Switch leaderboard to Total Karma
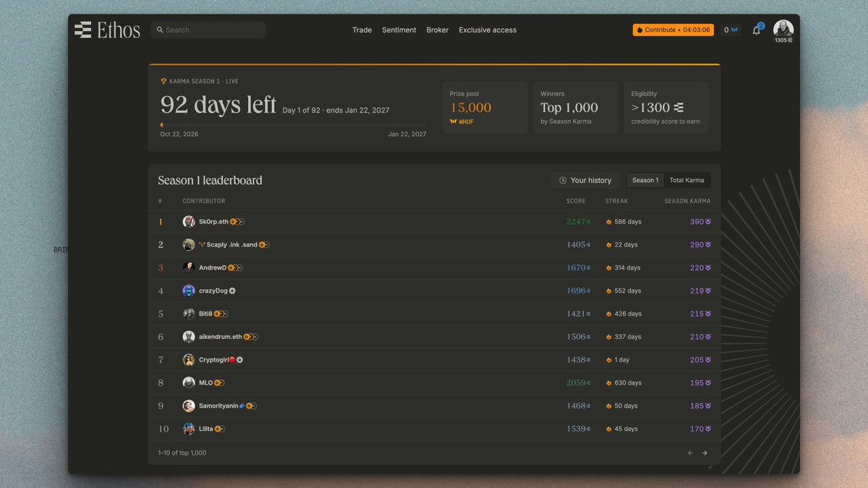868x488 pixels. click(686, 180)
